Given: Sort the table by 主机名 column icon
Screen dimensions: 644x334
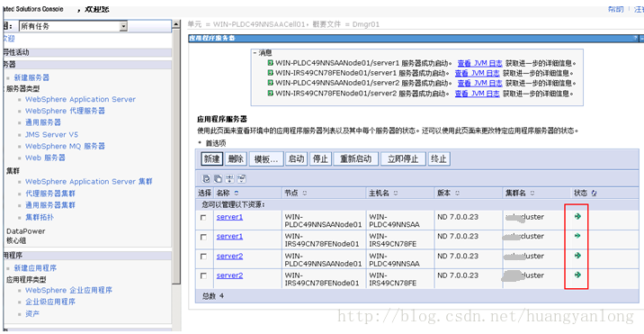Looking at the screenshot, I should coord(395,193).
